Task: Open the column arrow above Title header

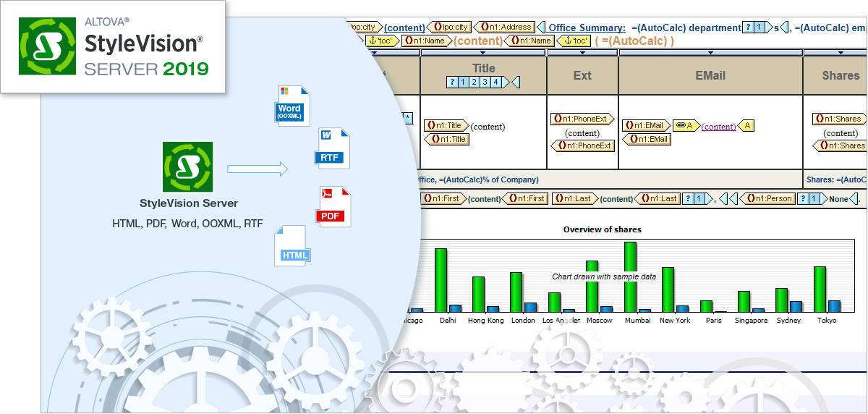Action: (x=483, y=52)
